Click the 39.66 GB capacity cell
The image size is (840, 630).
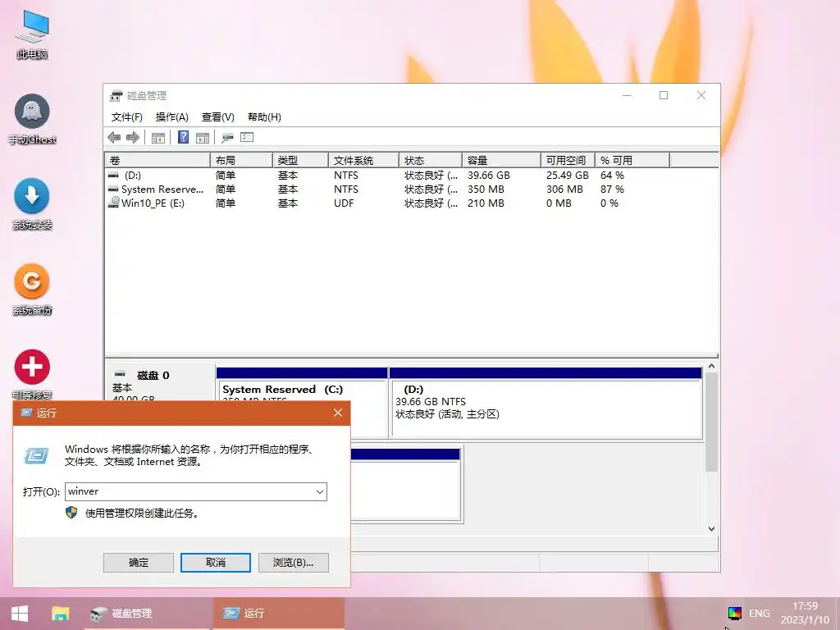pos(489,176)
